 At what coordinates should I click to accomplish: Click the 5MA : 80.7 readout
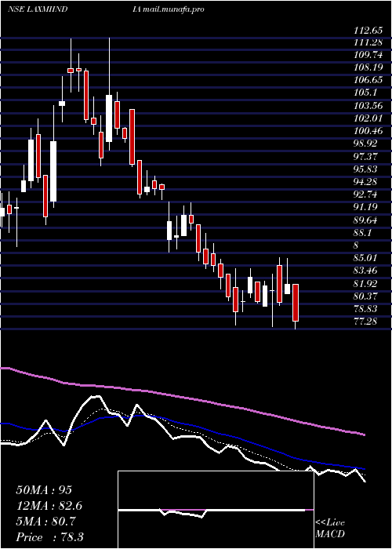click(x=47, y=522)
